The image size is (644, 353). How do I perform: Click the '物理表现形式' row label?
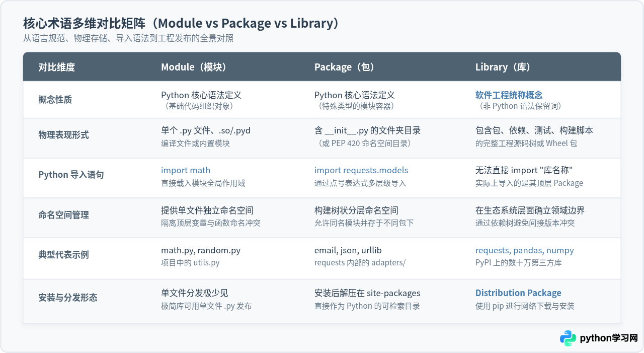tap(63, 135)
